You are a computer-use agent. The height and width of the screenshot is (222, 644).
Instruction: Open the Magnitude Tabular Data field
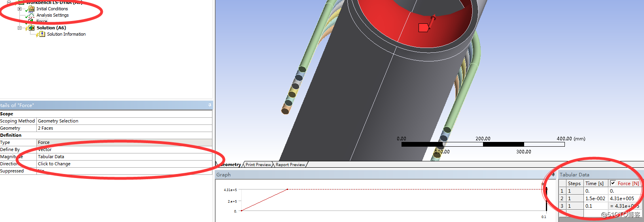124,157
